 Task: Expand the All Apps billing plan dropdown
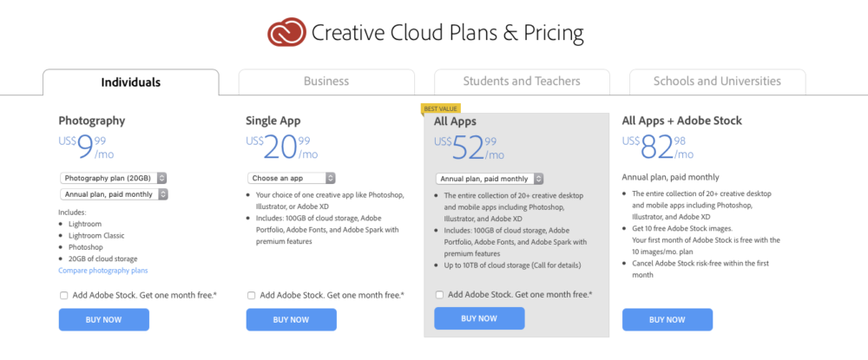tap(490, 179)
